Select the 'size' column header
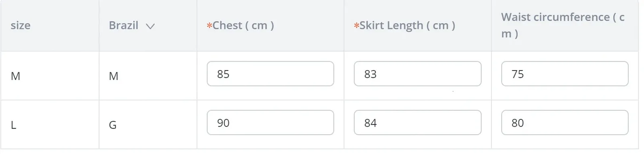 pos(21,25)
